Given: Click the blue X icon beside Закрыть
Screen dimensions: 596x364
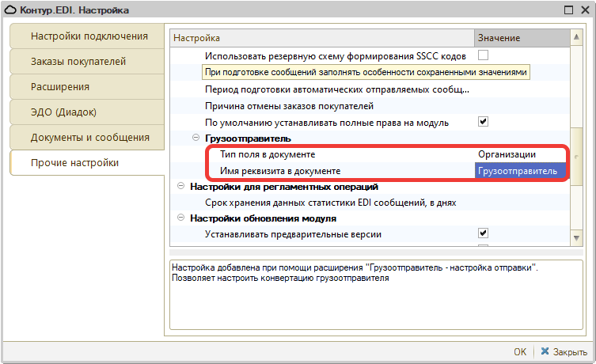Looking at the screenshot, I should 544,351.
